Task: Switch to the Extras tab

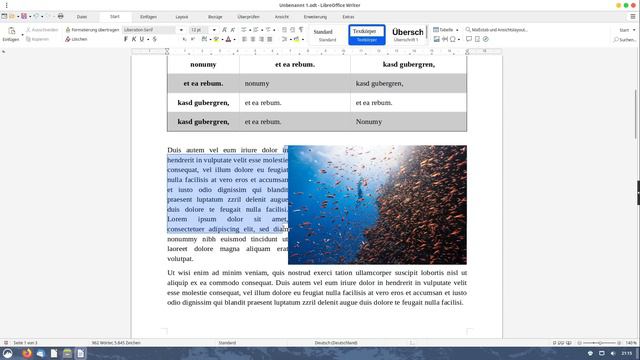Action: click(x=348, y=17)
